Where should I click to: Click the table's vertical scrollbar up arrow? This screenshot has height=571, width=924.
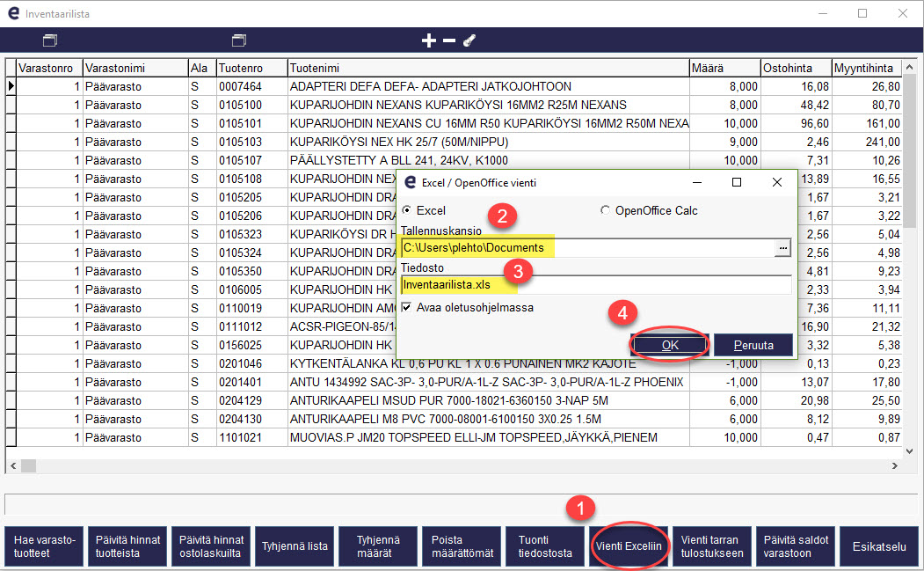click(x=909, y=67)
